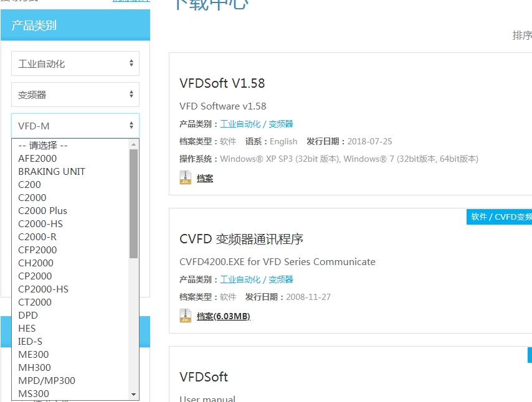Open the CVFD 变频器通讯程序 title
Image resolution: width=532 pixels, height=402 pixels.
pyautogui.click(x=241, y=239)
